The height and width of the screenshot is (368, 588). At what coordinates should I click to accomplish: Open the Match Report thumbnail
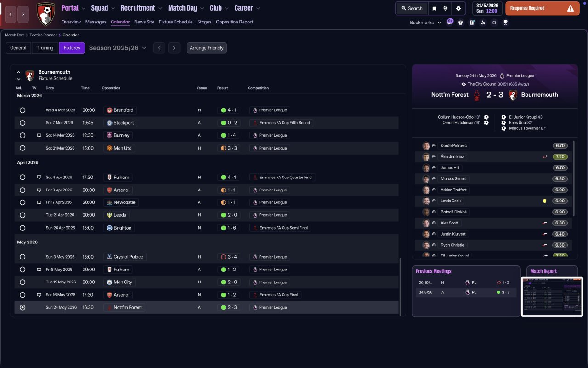[552, 297]
